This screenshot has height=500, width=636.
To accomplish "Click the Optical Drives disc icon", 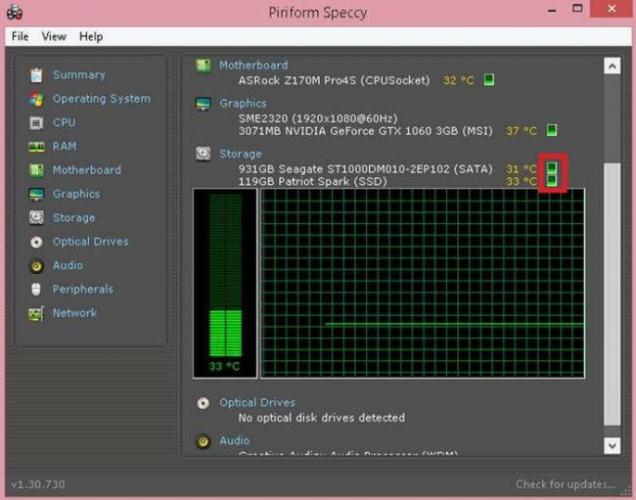I will click(x=36, y=242).
